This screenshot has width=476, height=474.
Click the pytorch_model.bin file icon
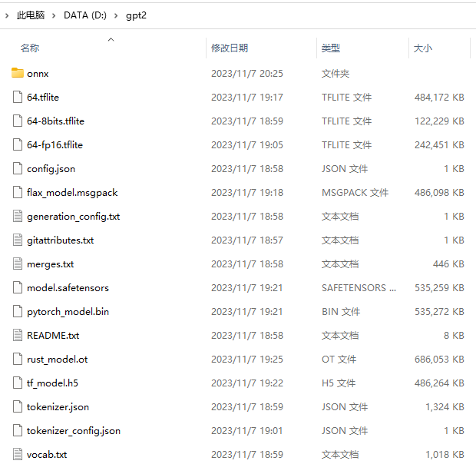pyautogui.click(x=18, y=311)
